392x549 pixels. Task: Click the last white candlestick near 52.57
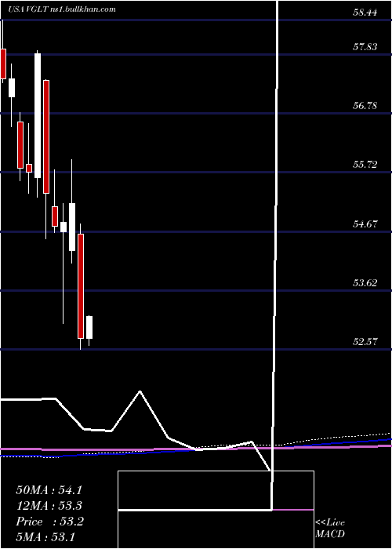pyautogui.click(x=89, y=327)
